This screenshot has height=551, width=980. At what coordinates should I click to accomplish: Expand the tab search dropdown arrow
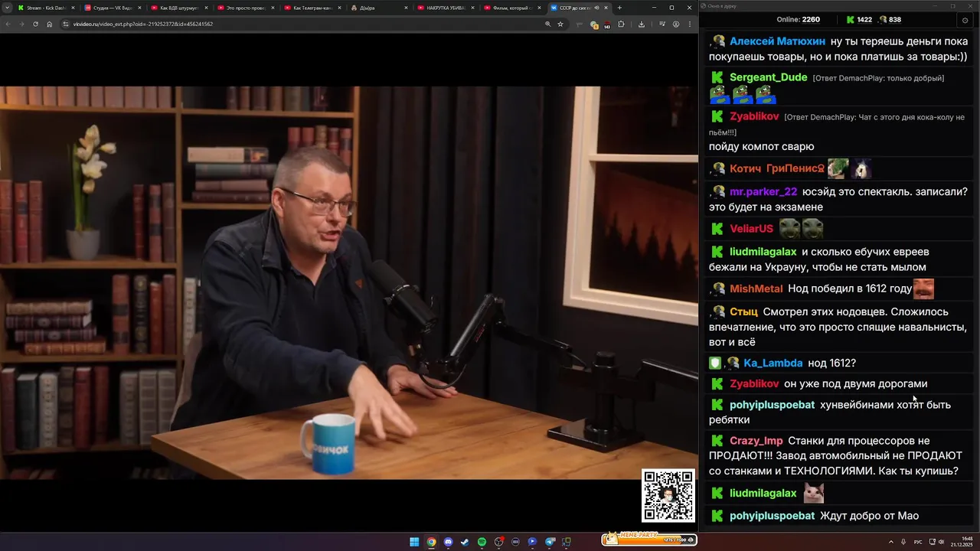(7, 8)
